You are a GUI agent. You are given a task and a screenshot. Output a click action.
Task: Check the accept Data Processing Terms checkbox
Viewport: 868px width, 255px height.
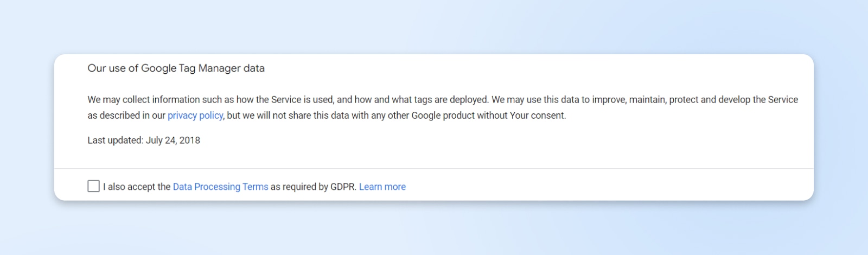[93, 187]
